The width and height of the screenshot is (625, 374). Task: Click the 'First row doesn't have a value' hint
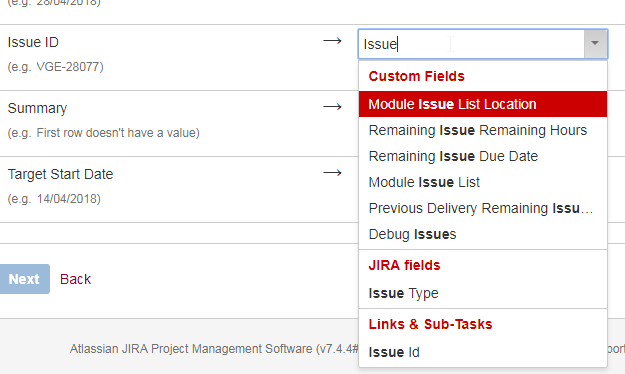(x=104, y=133)
